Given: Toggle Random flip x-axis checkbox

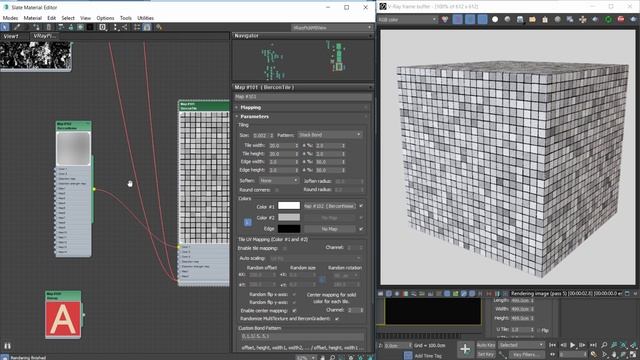Looking at the screenshot, I should (294, 294).
